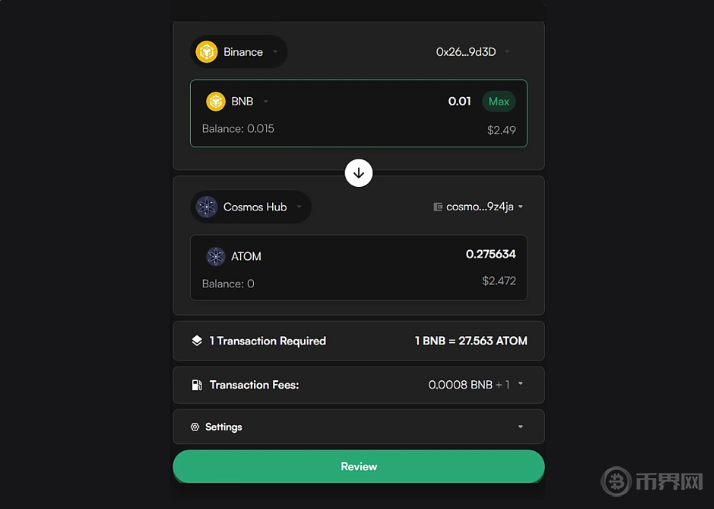Click the Binance chain logo icon
The height and width of the screenshot is (509, 714).
[207, 52]
